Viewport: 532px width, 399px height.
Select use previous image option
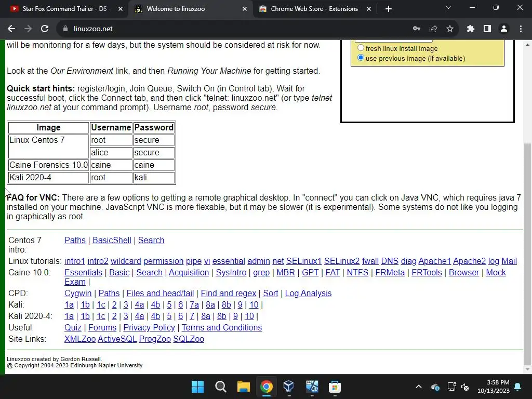pyautogui.click(x=361, y=58)
